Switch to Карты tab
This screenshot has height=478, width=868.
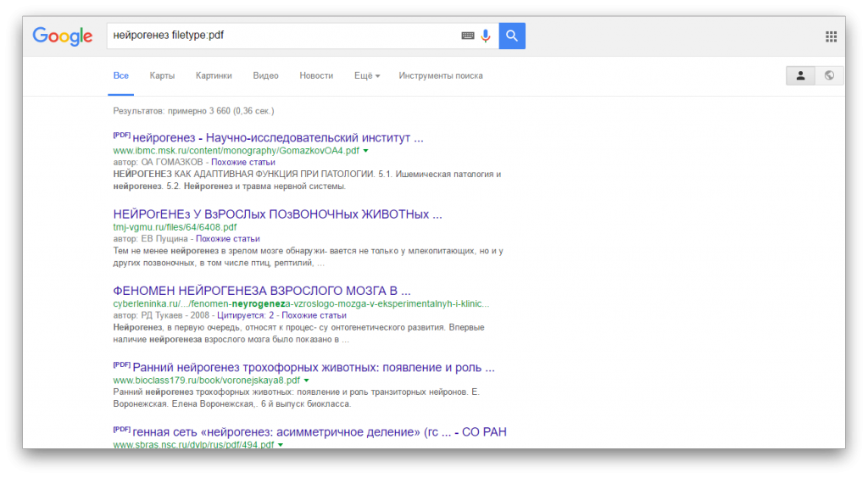click(162, 75)
